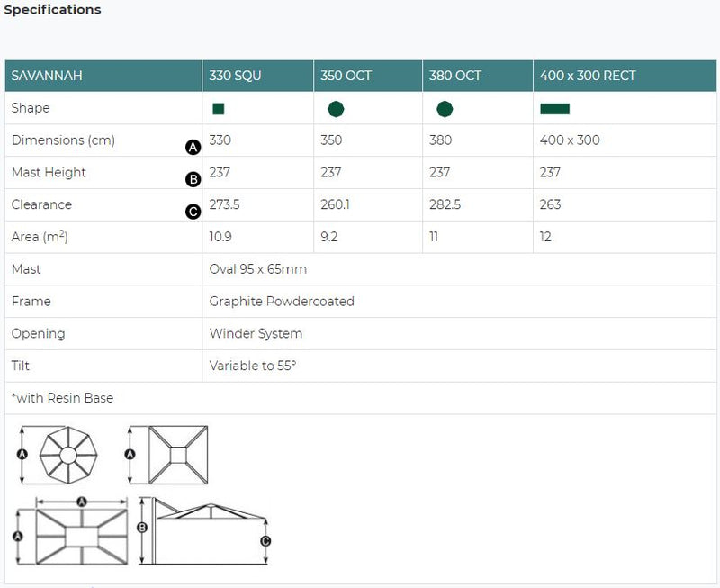Image resolution: width=720 pixels, height=588 pixels.
Task: Click the A marker beside Dimensions (cm)
Action: [x=193, y=147]
